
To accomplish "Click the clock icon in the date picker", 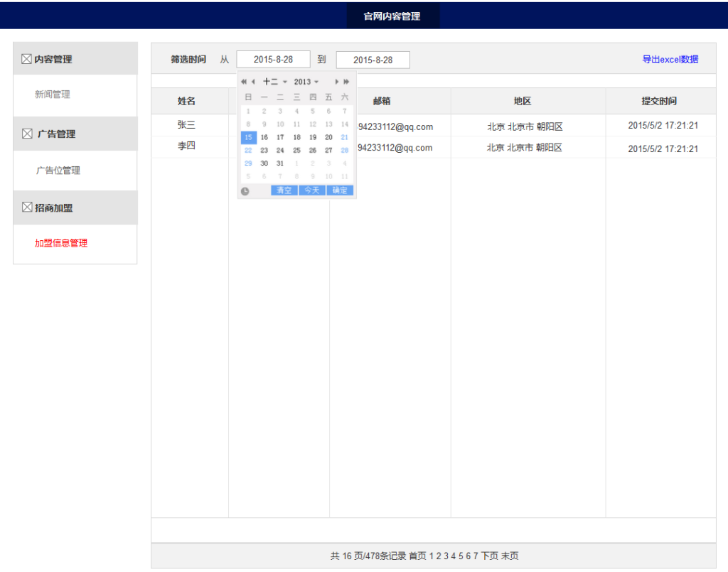I will [245, 191].
